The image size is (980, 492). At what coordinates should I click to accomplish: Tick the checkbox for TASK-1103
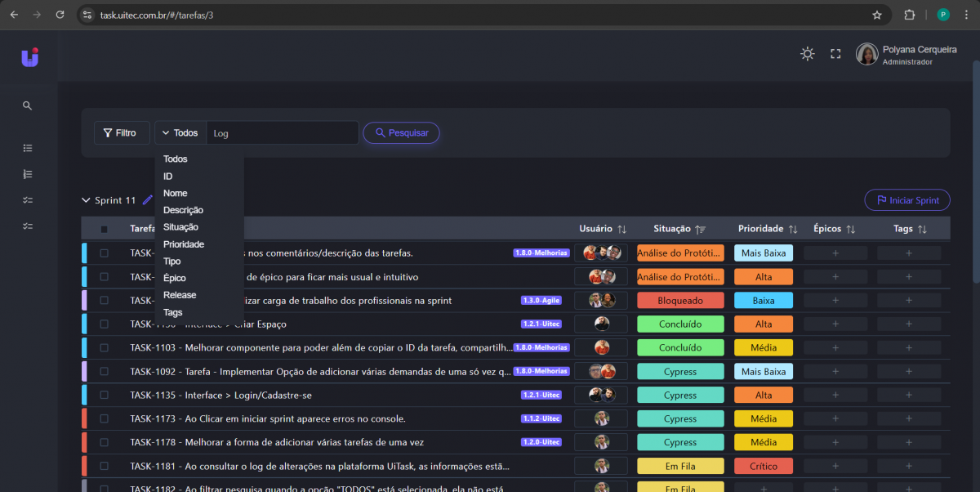(x=104, y=347)
